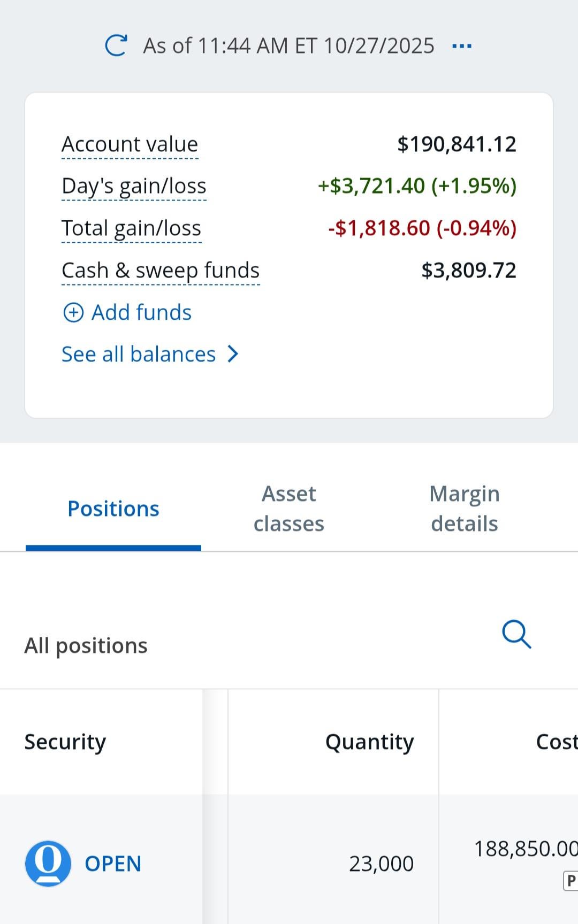Click the Cash & sweep funds label

click(x=161, y=271)
